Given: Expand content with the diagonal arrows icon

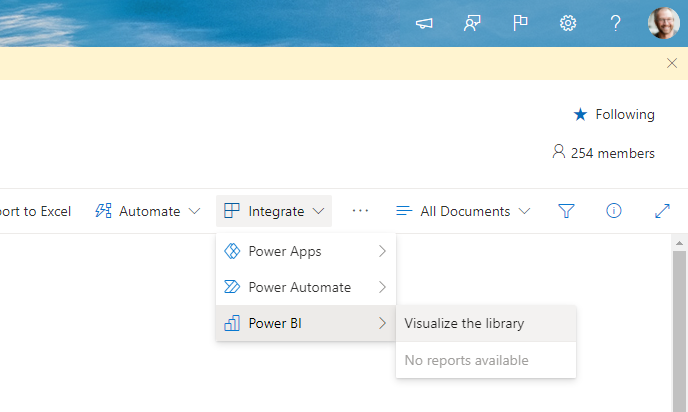Looking at the screenshot, I should [662, 211].
